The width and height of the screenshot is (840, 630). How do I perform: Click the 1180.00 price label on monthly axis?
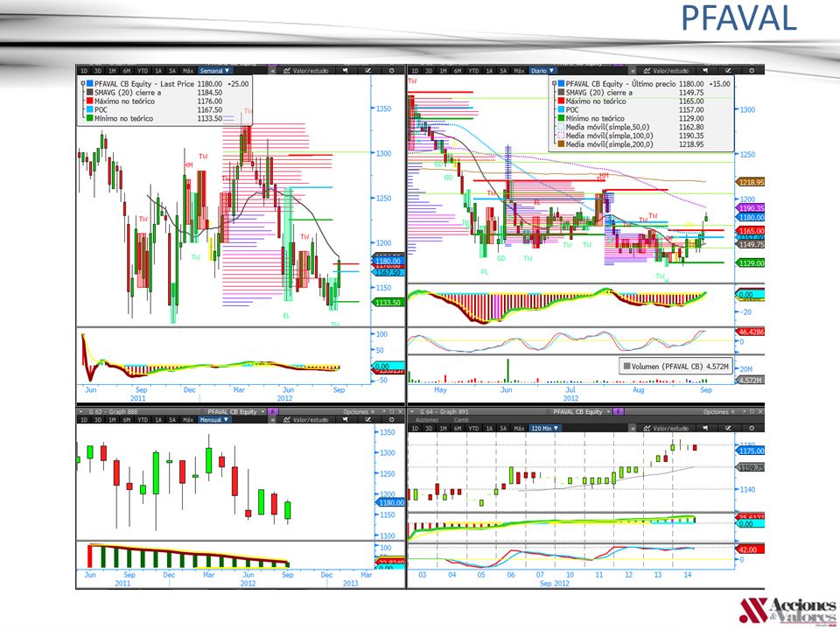(x=390, y=502)
